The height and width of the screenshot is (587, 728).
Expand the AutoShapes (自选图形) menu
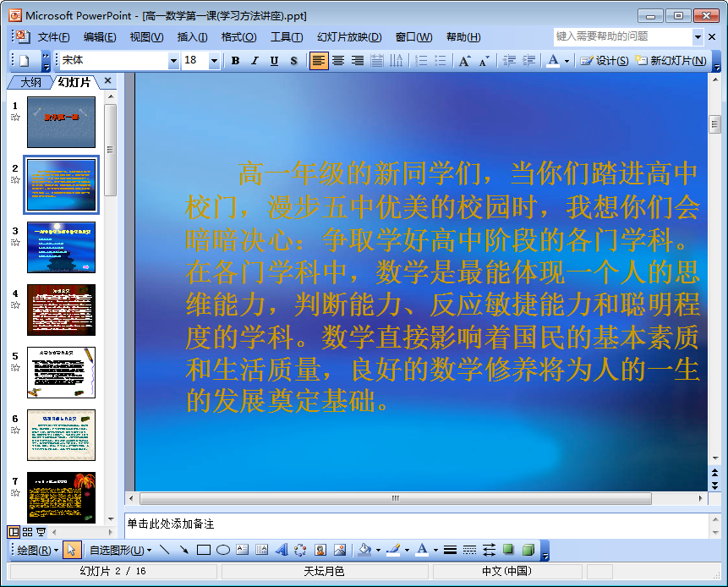(120, 550)
